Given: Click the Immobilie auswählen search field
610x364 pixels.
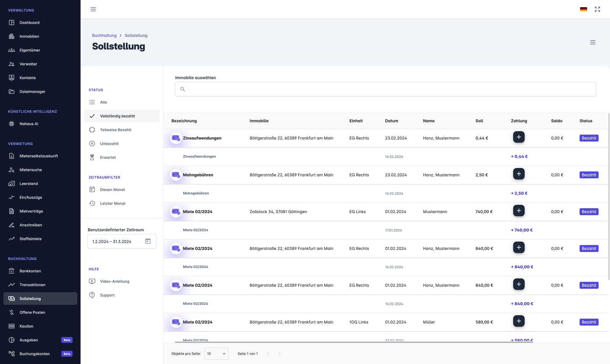Looking at the screenshot, I should [385, 89].
